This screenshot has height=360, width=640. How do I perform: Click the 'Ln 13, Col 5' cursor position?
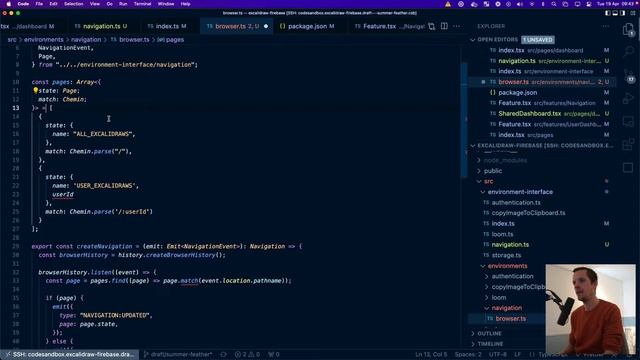pos(431,354)
